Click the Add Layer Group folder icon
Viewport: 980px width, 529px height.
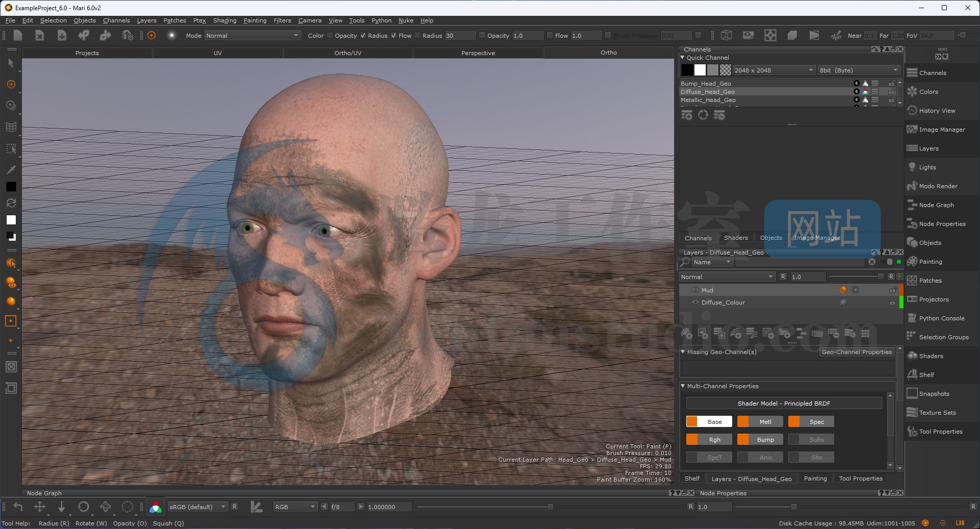point(785,334)
